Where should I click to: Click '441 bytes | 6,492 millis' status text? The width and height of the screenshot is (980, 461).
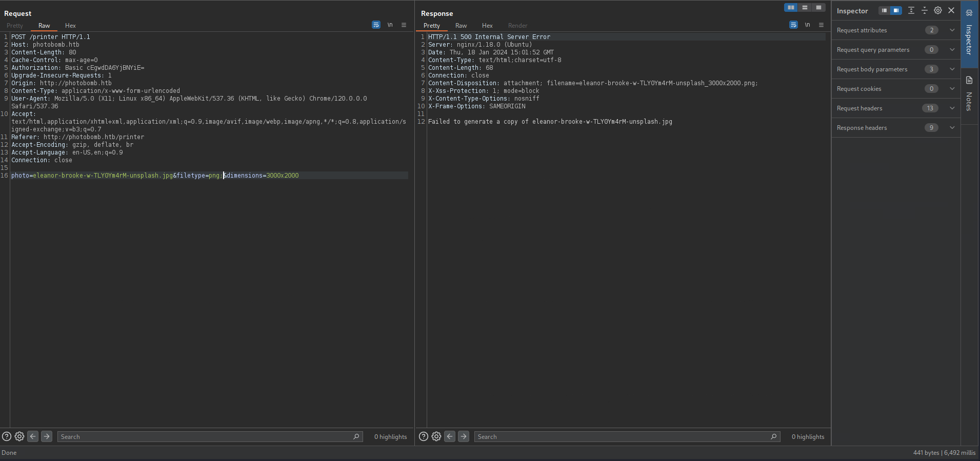[944, 453]
